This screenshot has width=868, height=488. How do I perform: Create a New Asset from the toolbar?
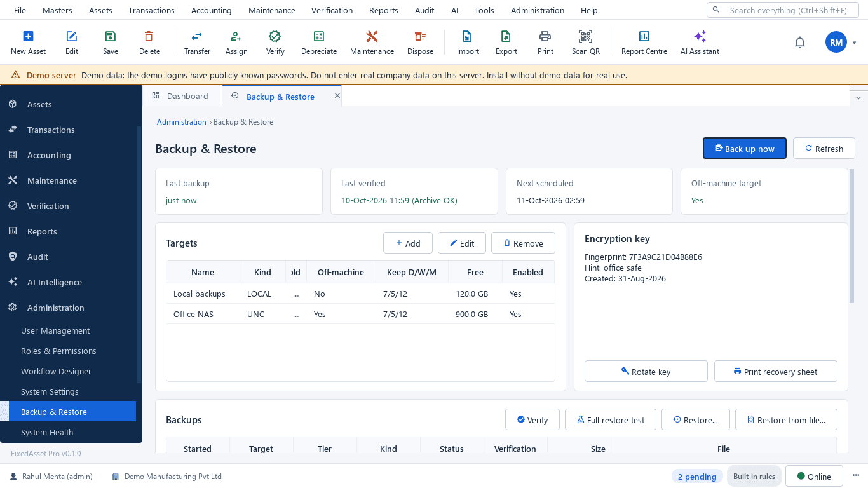pyautogui.click(x=28, y=43)
